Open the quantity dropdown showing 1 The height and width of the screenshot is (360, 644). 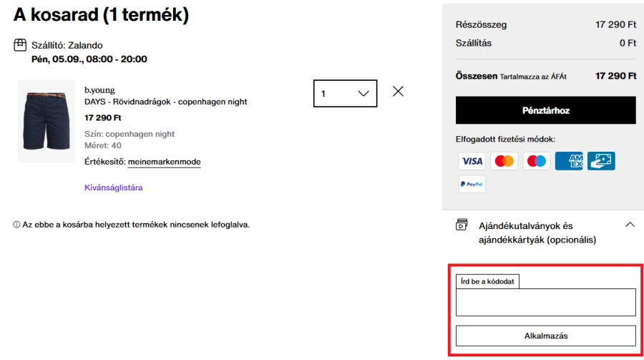click(345, 93)
